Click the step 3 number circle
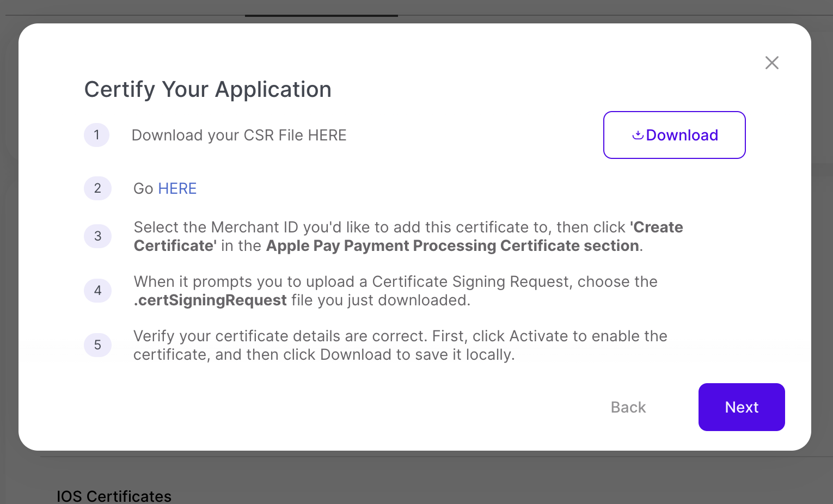Screen dimensions: 833x504 point(97,236)
